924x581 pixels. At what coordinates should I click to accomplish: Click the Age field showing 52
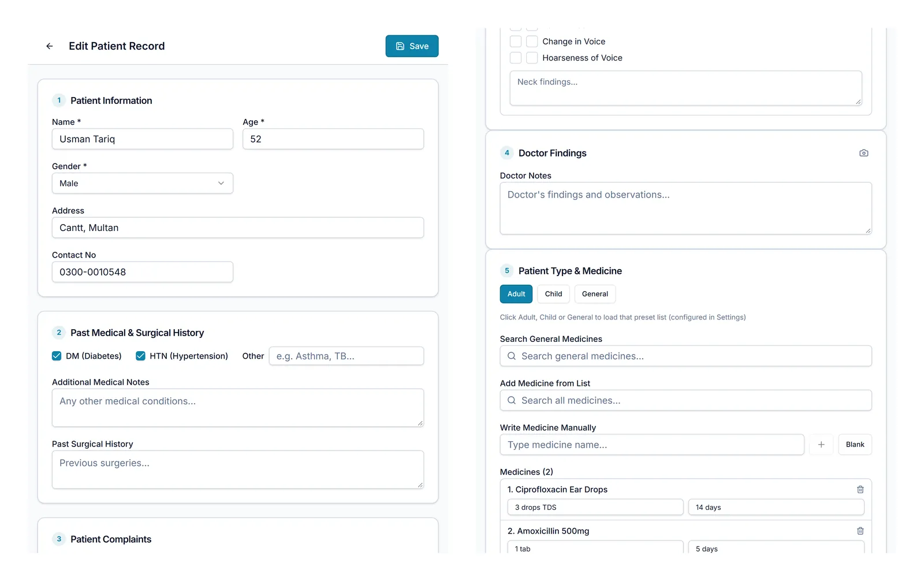[333, 139]
